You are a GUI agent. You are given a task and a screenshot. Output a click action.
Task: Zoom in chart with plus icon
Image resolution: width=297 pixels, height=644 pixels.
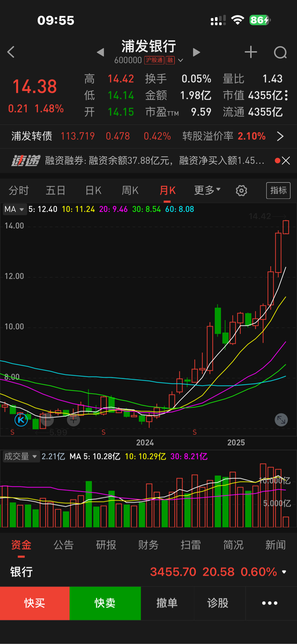tap(73, 419)
